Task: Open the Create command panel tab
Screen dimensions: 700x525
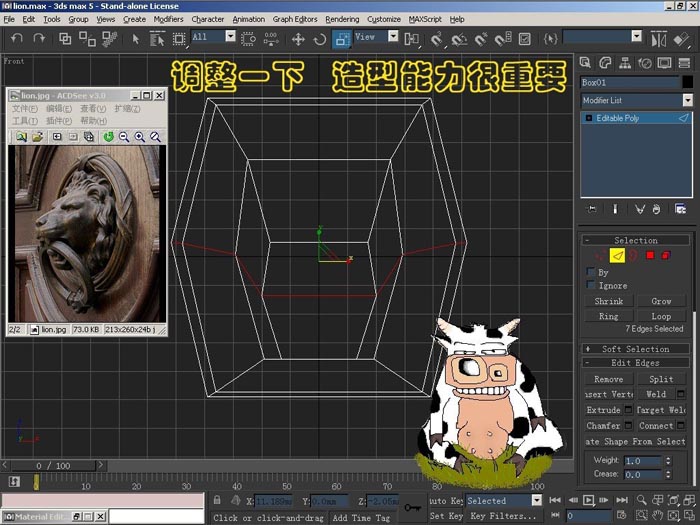Action: coord(585,63)
